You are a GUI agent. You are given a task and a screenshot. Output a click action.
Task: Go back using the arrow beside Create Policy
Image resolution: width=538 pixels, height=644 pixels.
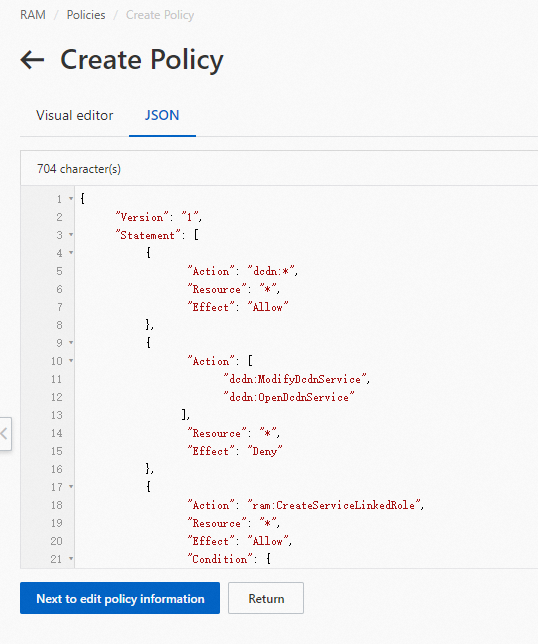(x=32, y=60)
